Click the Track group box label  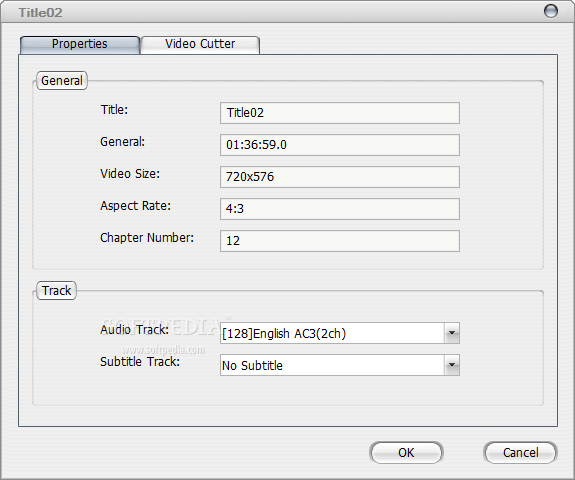click(x=56, y=291)
